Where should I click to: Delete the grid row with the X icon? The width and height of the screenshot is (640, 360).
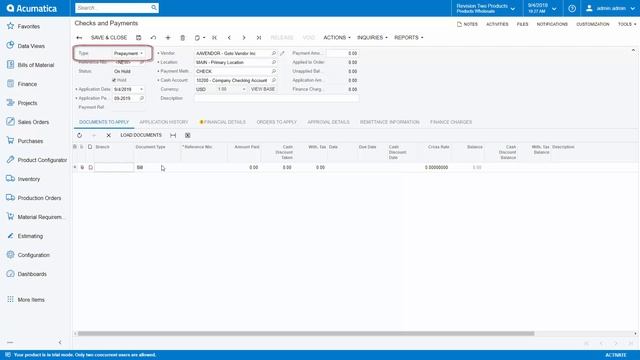tap(109, 135)
